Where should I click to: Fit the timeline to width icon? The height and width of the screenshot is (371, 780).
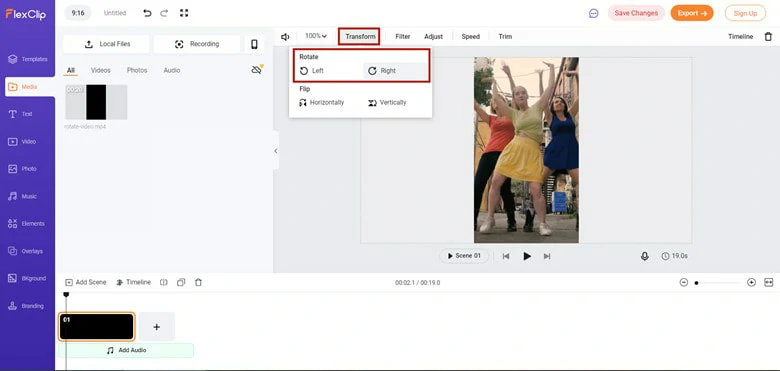point(769,282)
